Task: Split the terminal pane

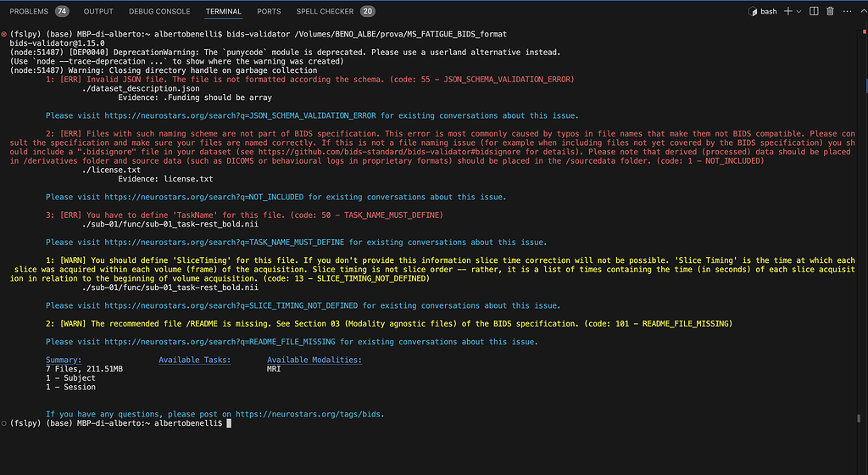Action: click(x=815, y=11)
